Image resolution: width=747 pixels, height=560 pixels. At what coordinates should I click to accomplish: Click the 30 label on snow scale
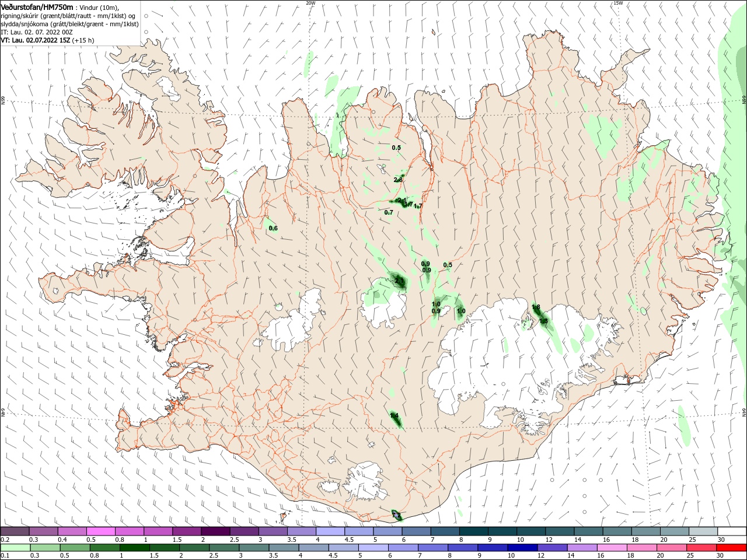pos(720,540)
